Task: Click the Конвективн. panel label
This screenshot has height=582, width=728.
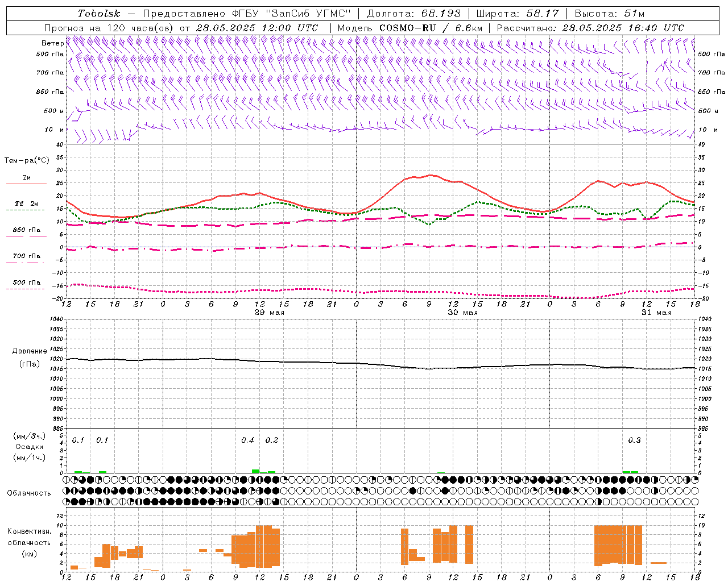Action: (29, 531)
